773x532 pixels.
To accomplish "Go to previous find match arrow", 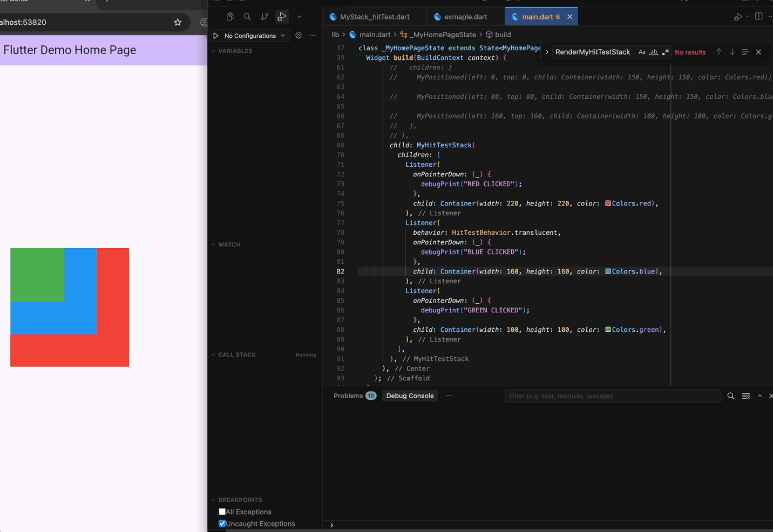I will click(x=719, y=52).
